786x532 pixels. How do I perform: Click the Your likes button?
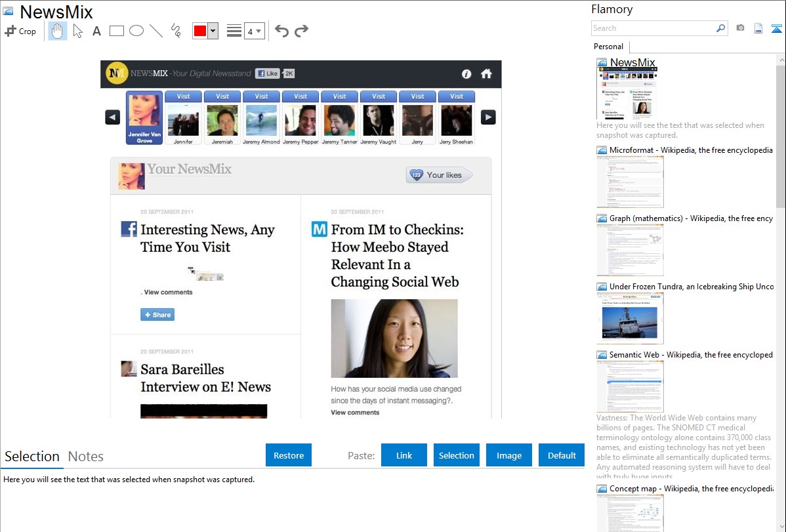tap(439, 175)
